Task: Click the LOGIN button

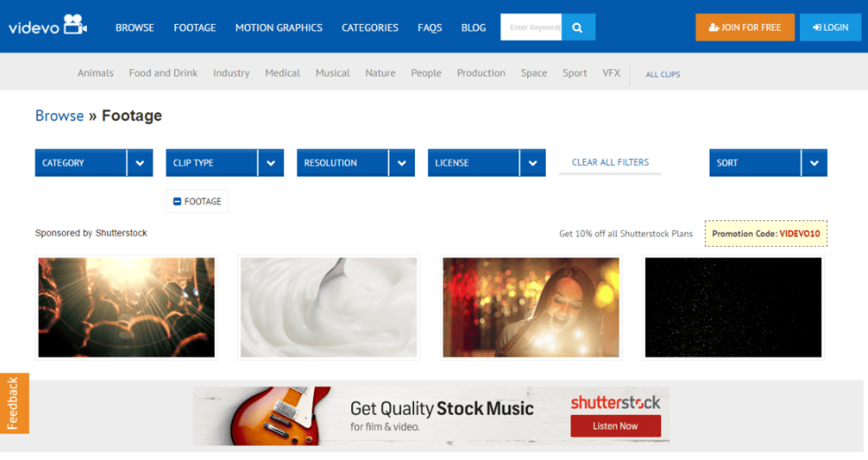Action: tap(830, 27)
